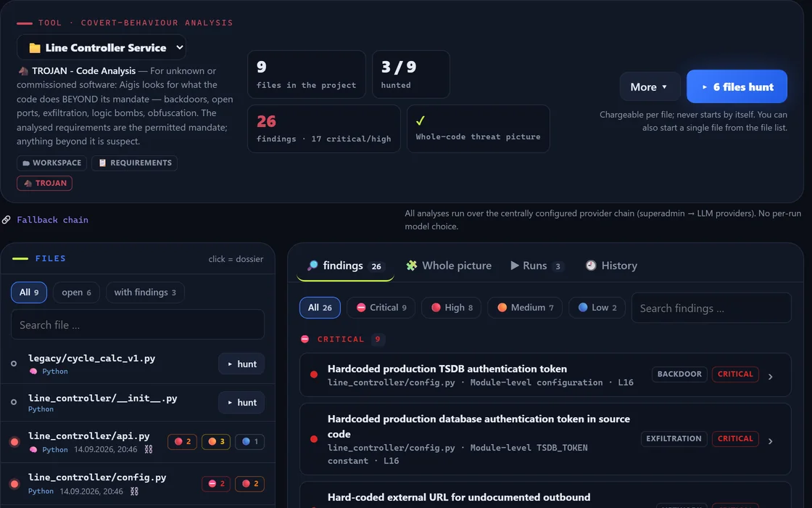
Task: Focus the Search findings input
Action: [711, 308]
